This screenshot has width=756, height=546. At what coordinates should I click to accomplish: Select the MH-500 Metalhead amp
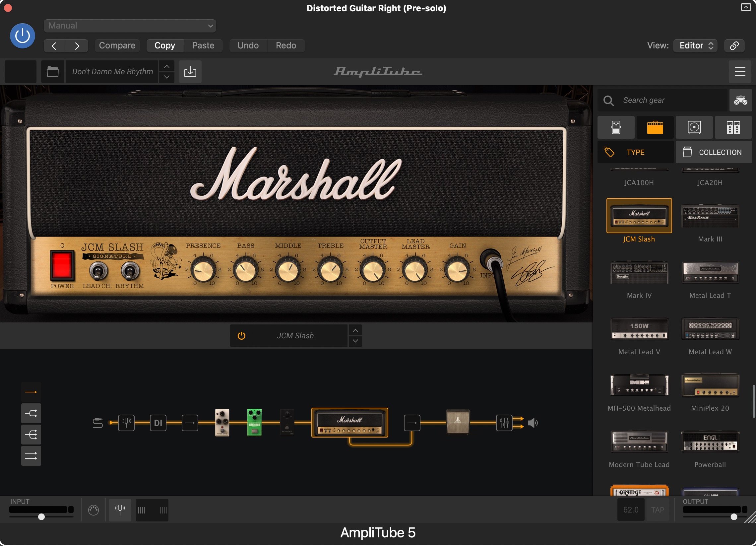[639, 385]
